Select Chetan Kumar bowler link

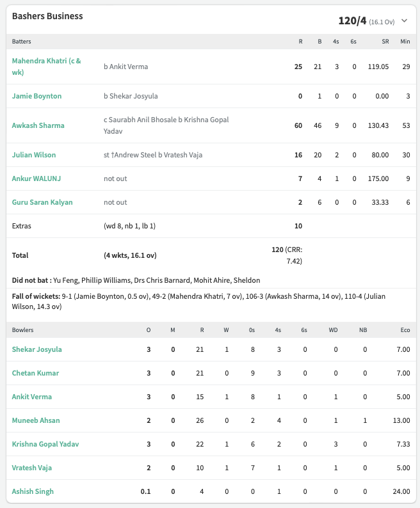pos(35,373)
